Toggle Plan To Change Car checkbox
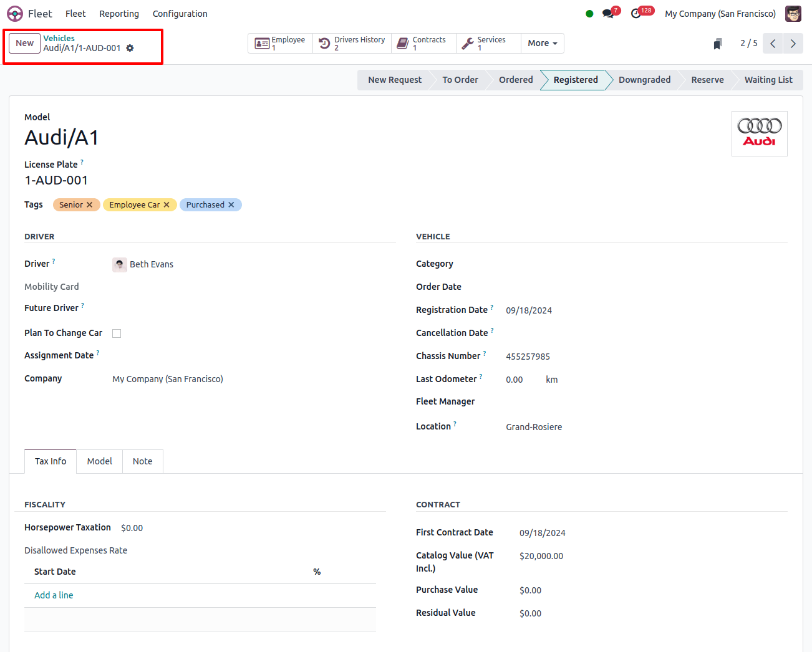 117,333
